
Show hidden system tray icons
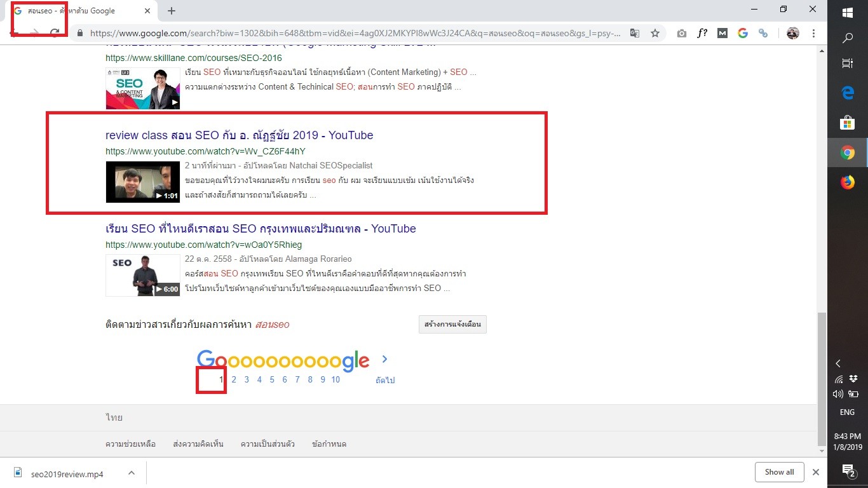pos(838,363)
